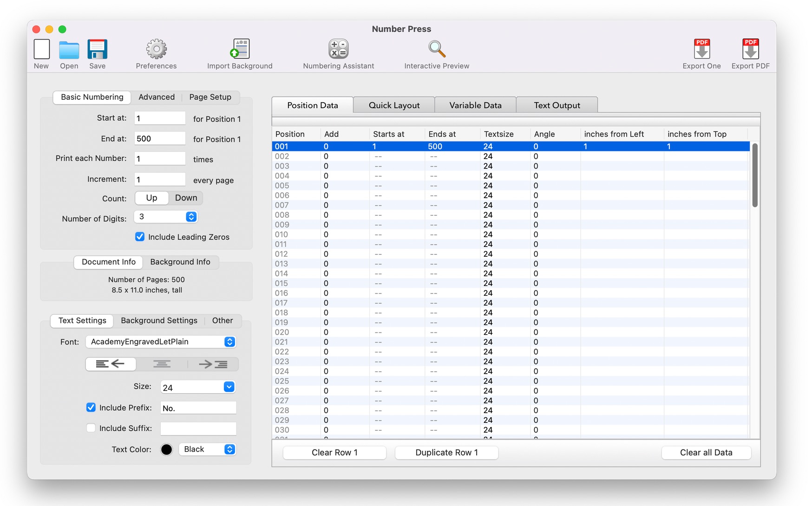Click Clear Row 1 button
The height and width of the screenshot is (506, 812).
point(334,452)
